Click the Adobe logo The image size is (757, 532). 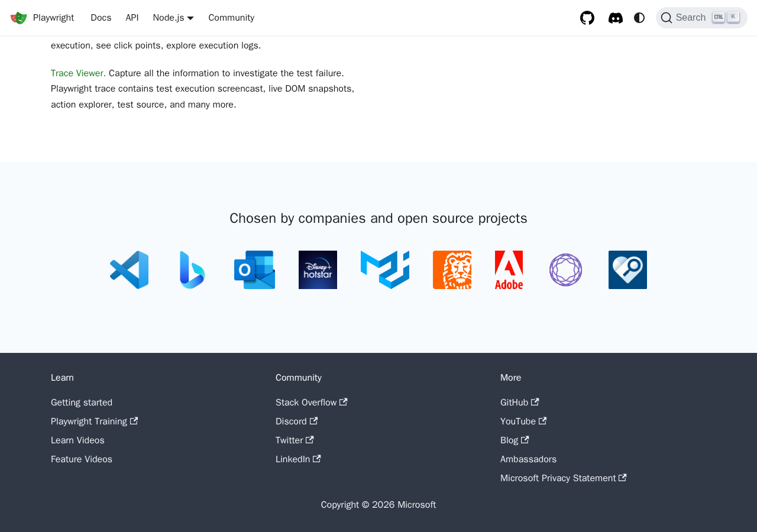click(x=509, y=270)
